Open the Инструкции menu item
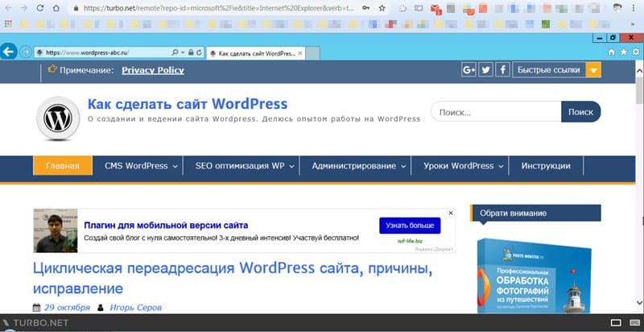This screenshot has height=332, width=644. tap(546, 166)
